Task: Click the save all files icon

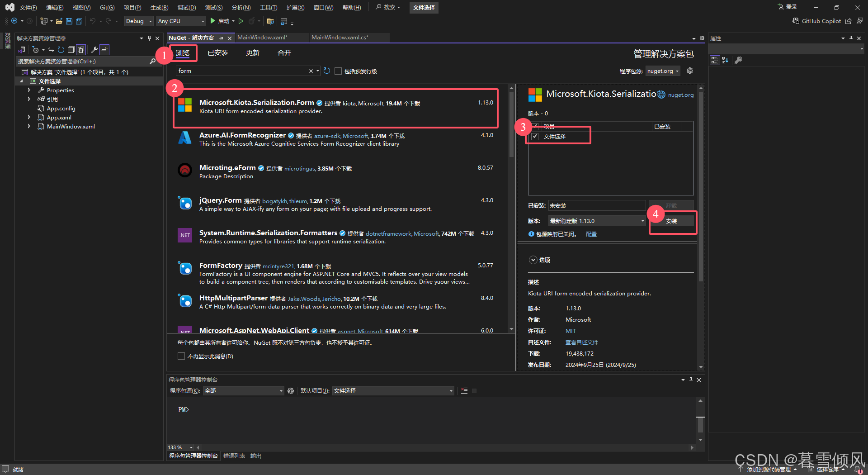Action: [x=79, y=21]
